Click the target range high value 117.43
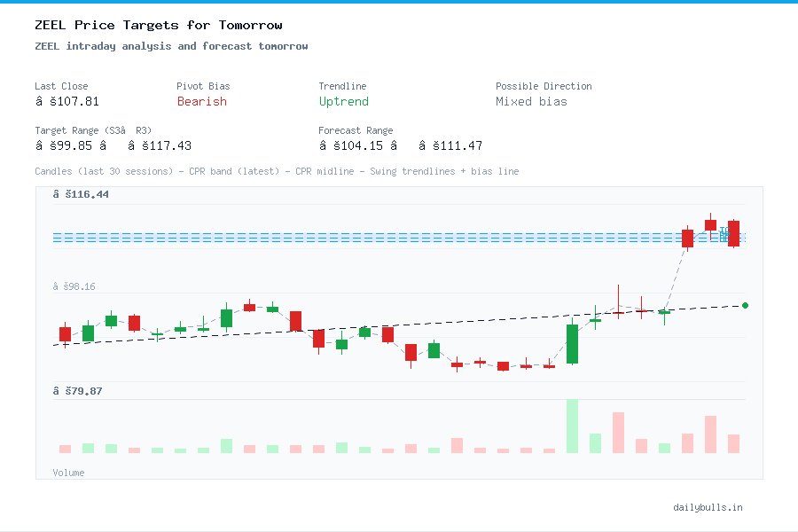The height and width of the screenshot is (532, 798). coord(160,145)
